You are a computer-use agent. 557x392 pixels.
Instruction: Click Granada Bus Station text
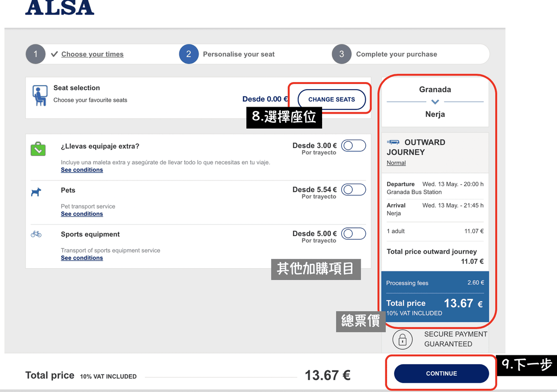(x=414, y=192)
